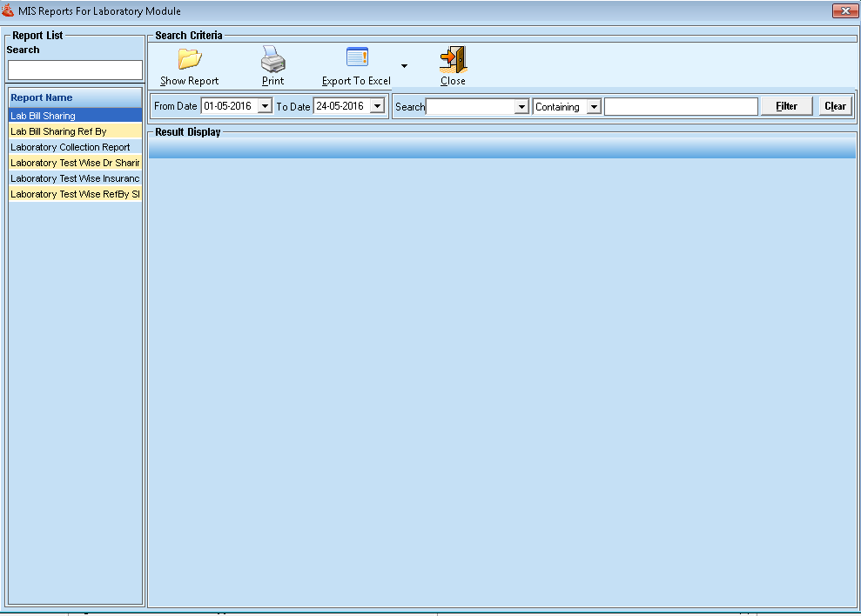This screenshot has height=616, width=861.
Task: Click the Close label in toolbar
Action: pyautogui.click(x=453, y=81)
